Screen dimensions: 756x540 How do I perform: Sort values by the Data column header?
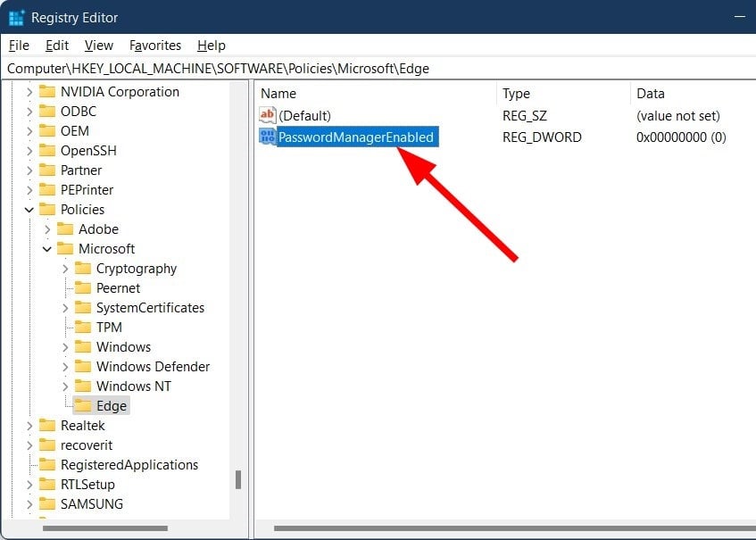[650, 93]
